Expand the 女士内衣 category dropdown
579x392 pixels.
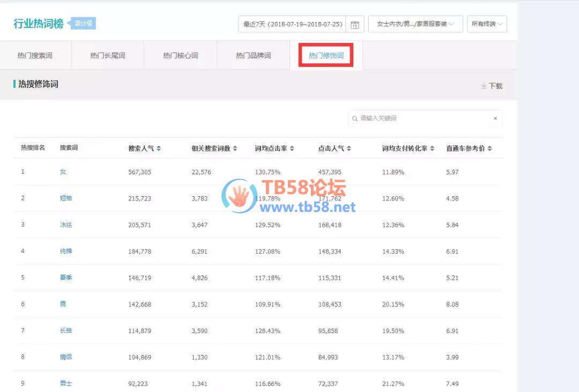pyautogui.click(x=415, y=24)
